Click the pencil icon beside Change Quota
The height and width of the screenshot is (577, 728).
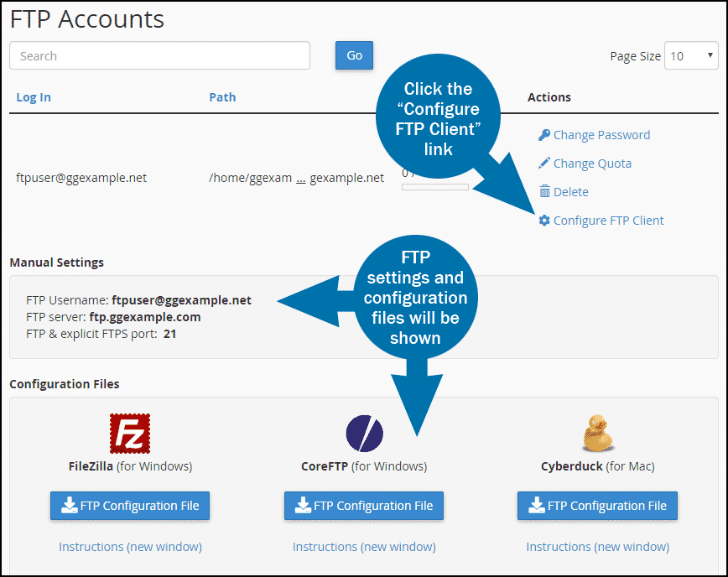544,164
